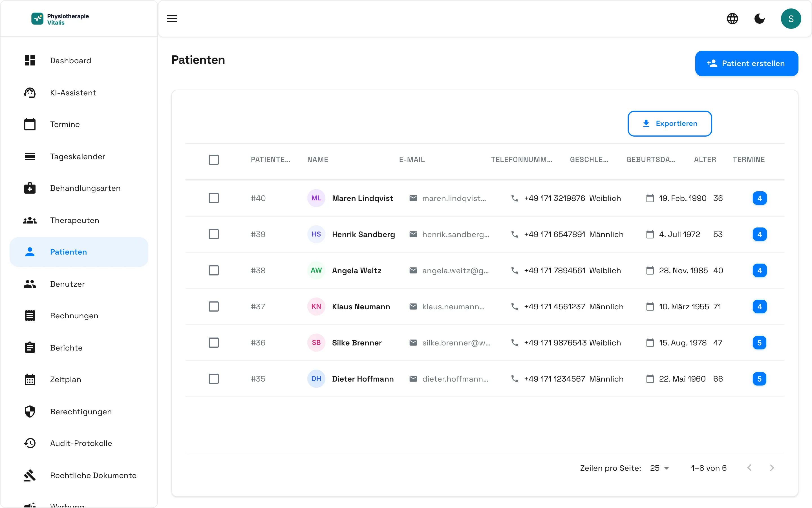The image size is (812, 508).
Task: Open the rows per page dropdown showing 25
Action: [x=659, y=468]
